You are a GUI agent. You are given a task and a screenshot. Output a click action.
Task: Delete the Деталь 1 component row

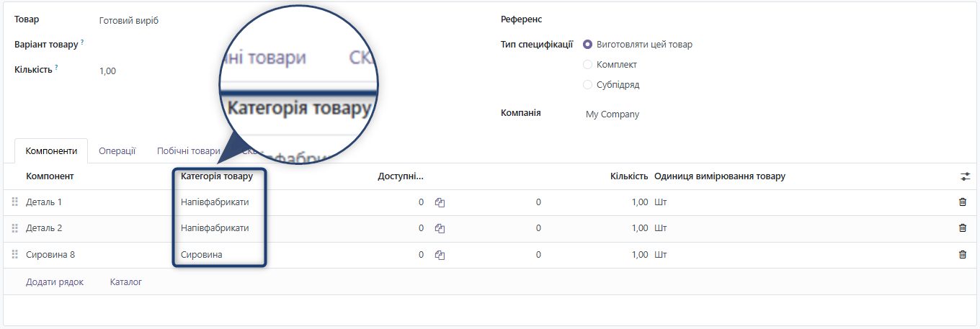[x=963, y=202]
